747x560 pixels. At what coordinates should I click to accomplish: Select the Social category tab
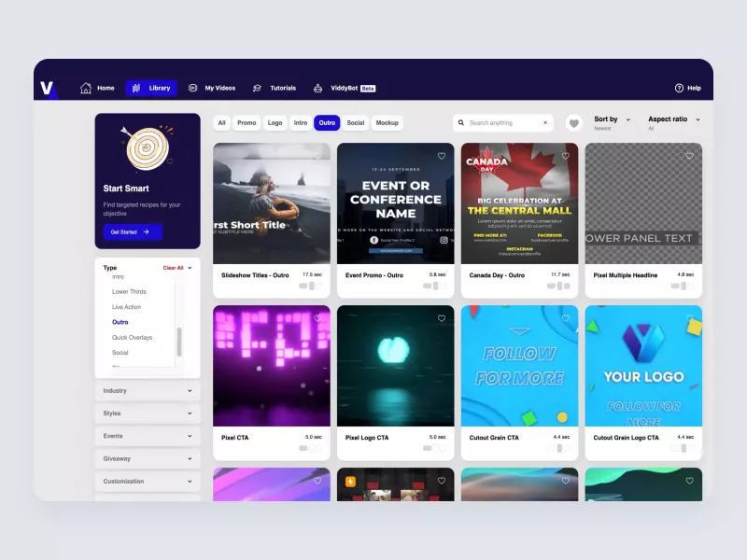click(356, 123)
